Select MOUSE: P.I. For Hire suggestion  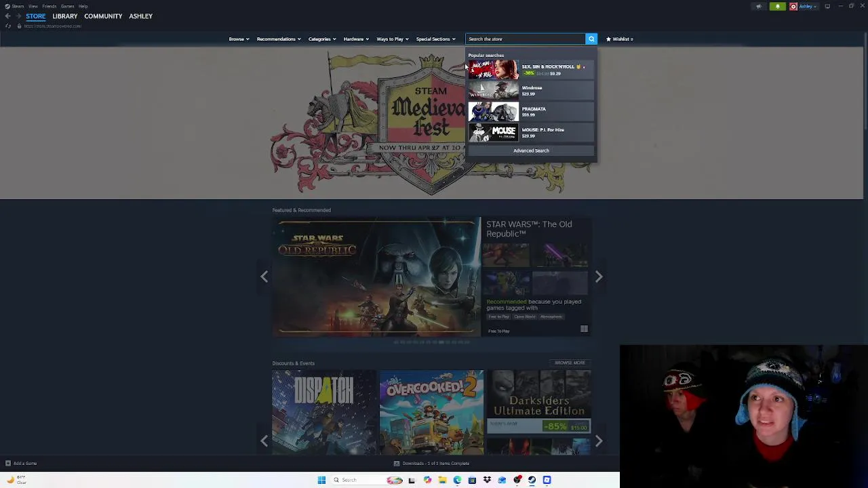tap(531, 132)
